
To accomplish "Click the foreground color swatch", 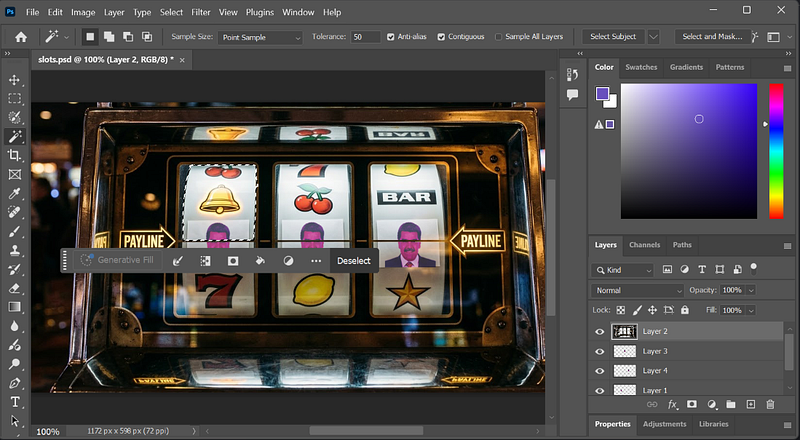I will pos(602,93).
